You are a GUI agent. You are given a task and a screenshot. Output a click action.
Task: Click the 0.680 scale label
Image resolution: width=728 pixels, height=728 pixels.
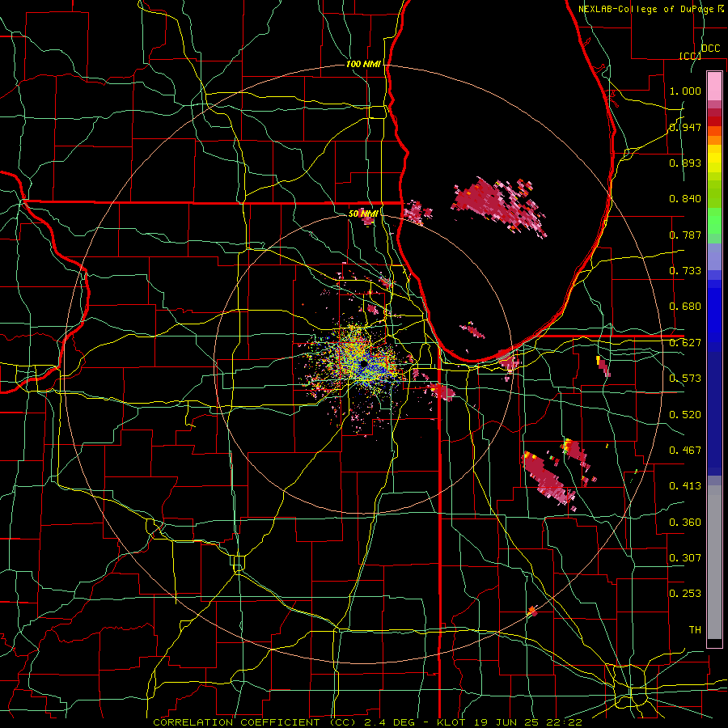click(x=685, y=307)
